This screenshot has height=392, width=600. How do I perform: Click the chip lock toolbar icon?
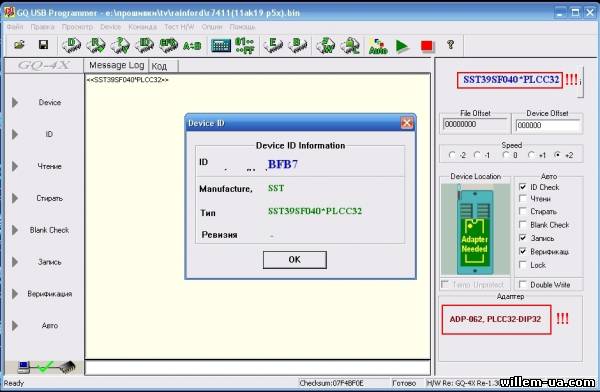click(x=350, y=45)
